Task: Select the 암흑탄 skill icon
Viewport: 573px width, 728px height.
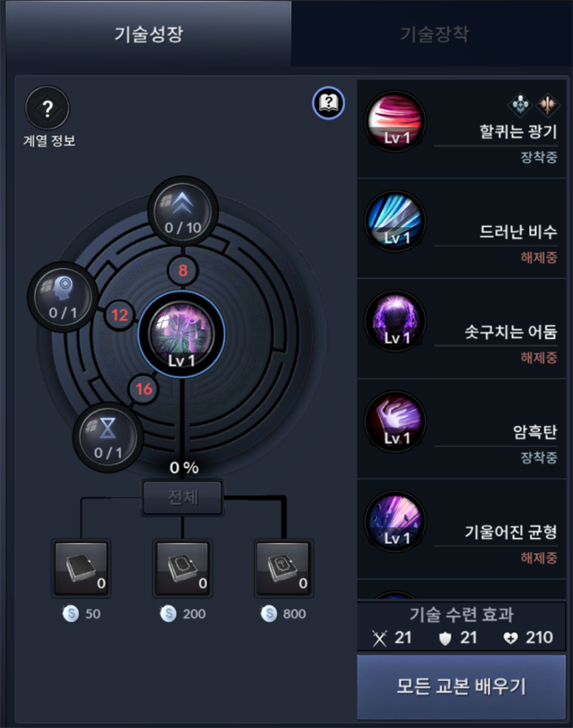Action: [395, 422]
